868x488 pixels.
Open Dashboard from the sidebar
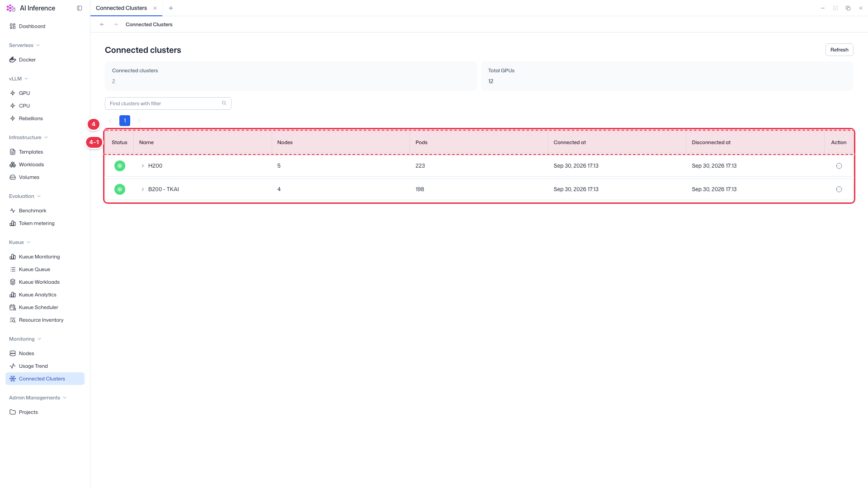(x=45, y=26)
